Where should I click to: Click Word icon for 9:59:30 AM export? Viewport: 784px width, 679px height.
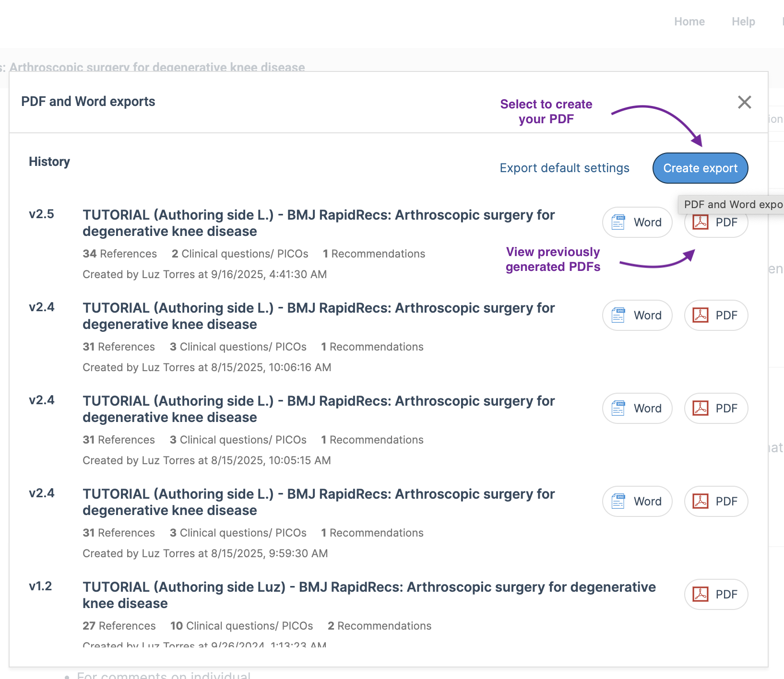618,502
